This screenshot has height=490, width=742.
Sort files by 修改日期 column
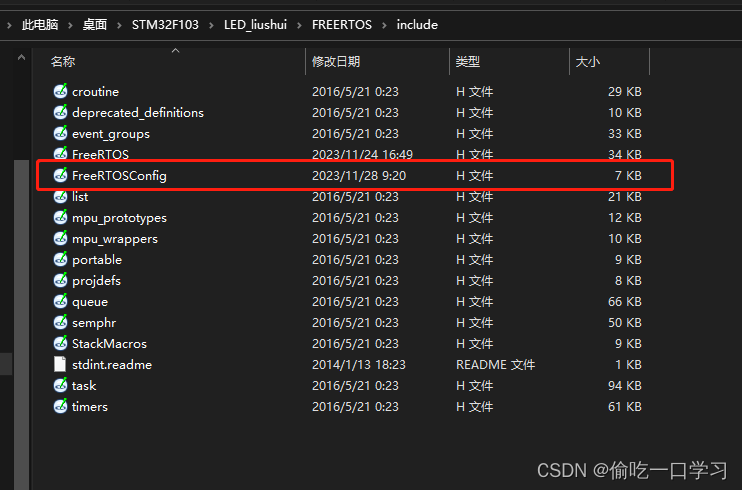tap(336, 62)
